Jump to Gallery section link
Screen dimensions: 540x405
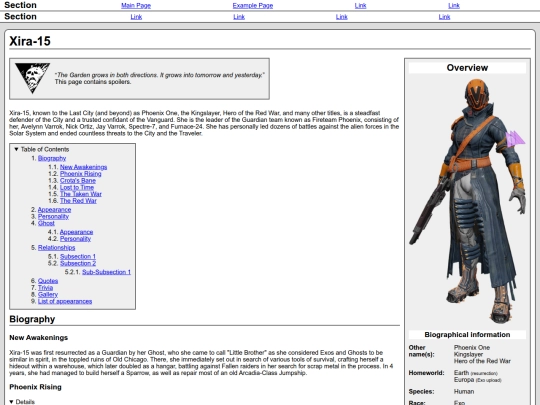coord(48,294)
